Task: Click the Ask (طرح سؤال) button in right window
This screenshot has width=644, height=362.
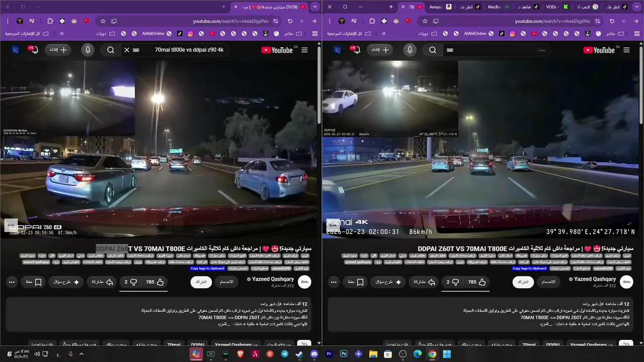Action: (387, 282)
